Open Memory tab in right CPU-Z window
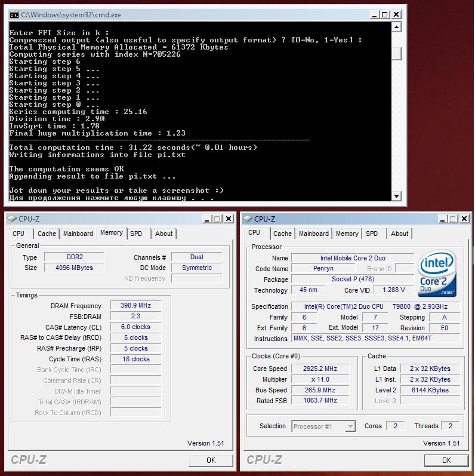 pos(347,234)
